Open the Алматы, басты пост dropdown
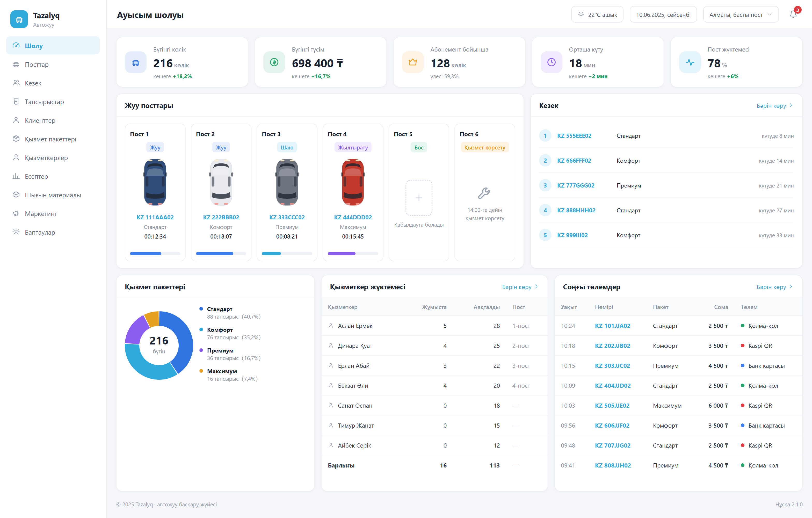Screen dimensions: 812x518 741,15
